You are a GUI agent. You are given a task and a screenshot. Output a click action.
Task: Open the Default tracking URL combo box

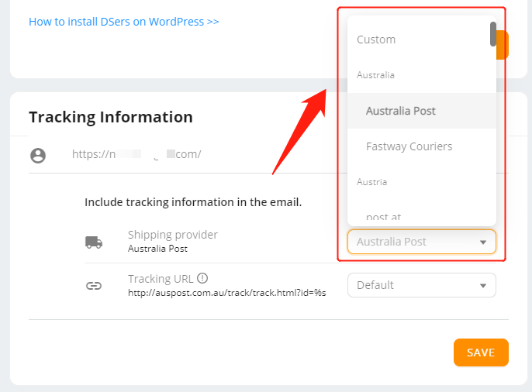(422, 285)
